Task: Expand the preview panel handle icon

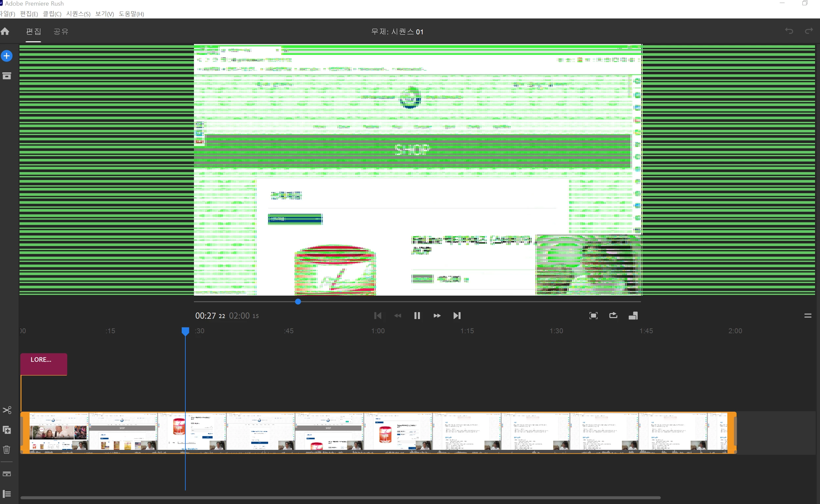Action: click(808, 316)
